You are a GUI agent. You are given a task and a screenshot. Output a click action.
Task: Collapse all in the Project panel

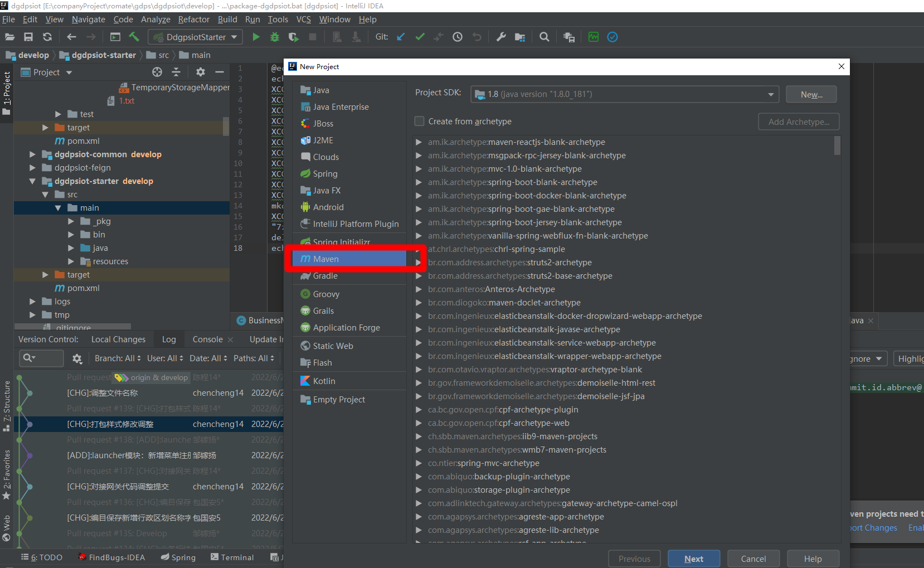[x=176, y=72]
